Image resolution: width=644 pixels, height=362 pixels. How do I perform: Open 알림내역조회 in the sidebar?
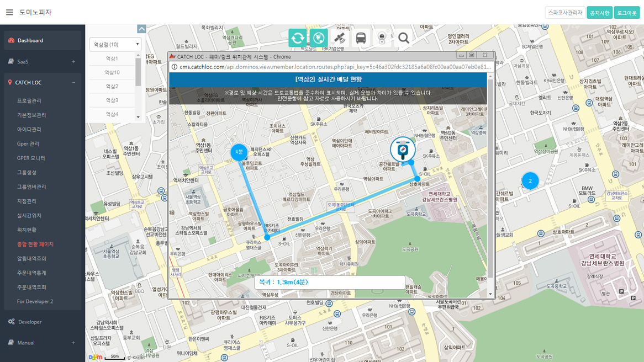point(31,259)
